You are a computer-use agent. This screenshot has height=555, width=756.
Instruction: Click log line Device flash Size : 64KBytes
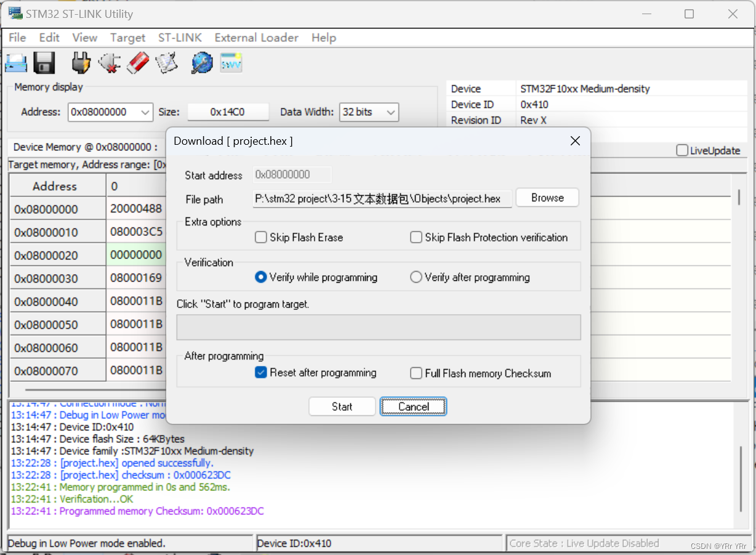point(98,439)
